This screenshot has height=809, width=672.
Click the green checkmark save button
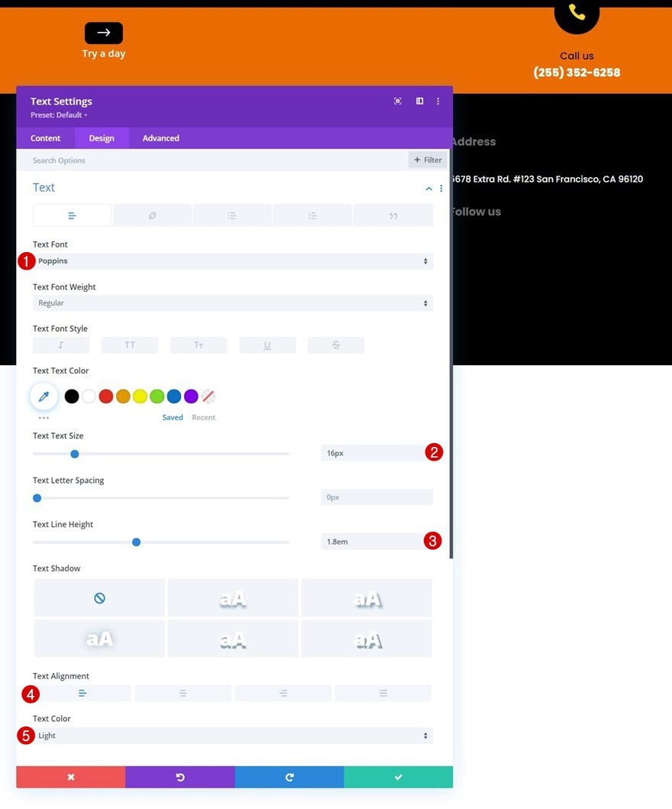click(398, 777)
